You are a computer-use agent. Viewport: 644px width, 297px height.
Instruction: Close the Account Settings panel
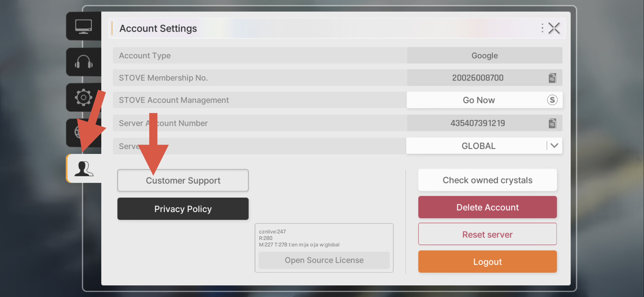coord(554,28)
